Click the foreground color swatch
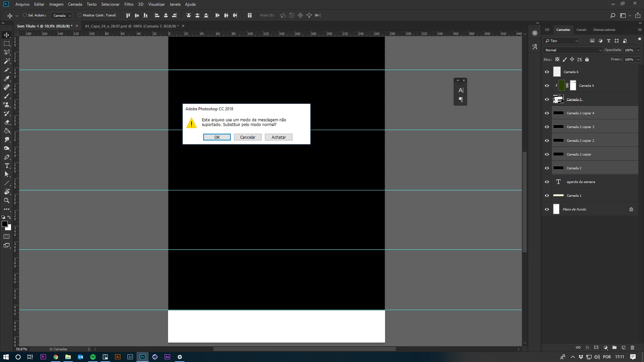The width and height of the screenshot is (644, 362). point(4,224)
